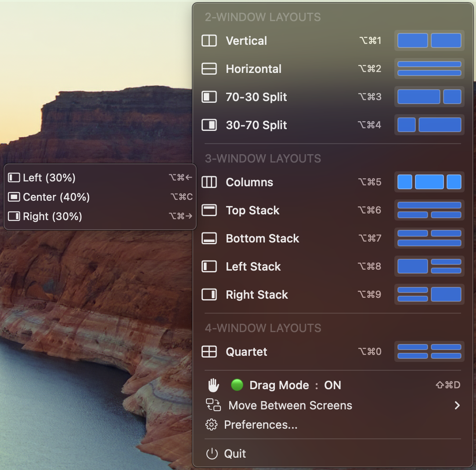476x470 pixels.
Task: Click the 70-30 Split row icon
Action: tap(209, 97)
